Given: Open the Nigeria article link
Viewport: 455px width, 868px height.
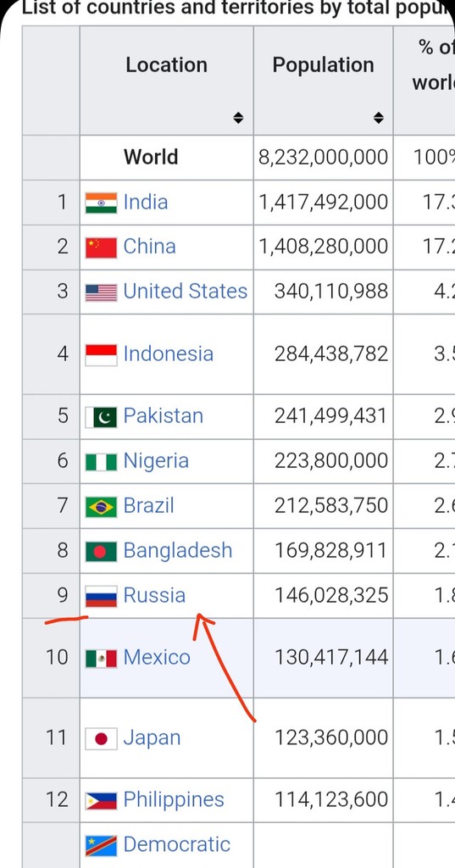Looking at the screenshot, I should (x=156, y=460).
